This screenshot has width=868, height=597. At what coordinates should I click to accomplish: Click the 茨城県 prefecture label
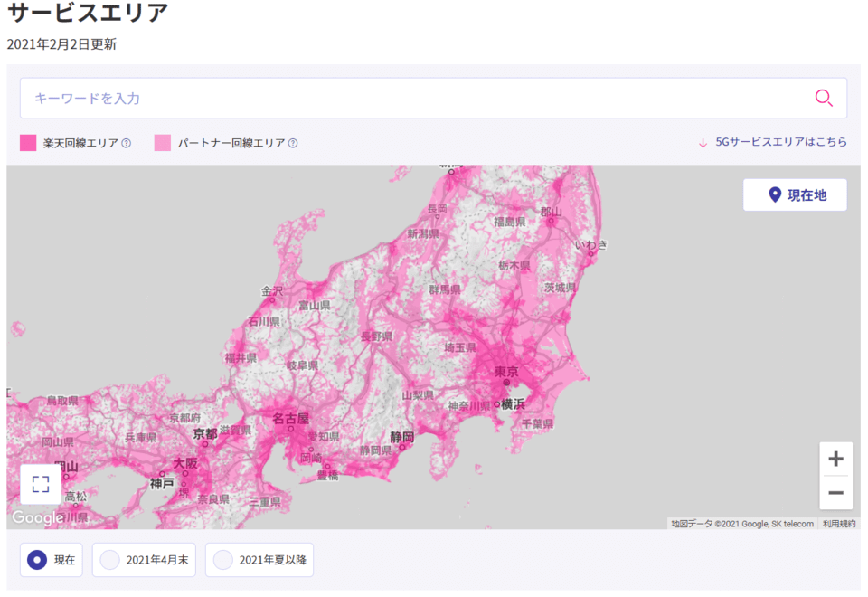point(561,288)
